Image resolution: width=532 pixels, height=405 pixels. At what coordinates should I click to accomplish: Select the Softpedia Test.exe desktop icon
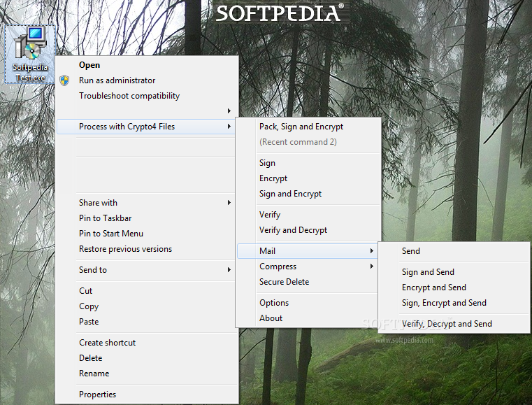point(30,54)
